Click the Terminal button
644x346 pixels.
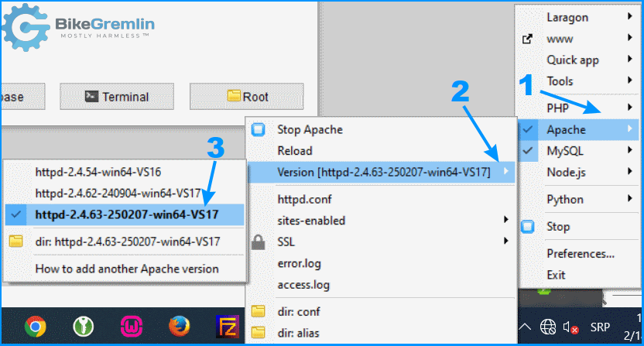click(x=117, y=97)
